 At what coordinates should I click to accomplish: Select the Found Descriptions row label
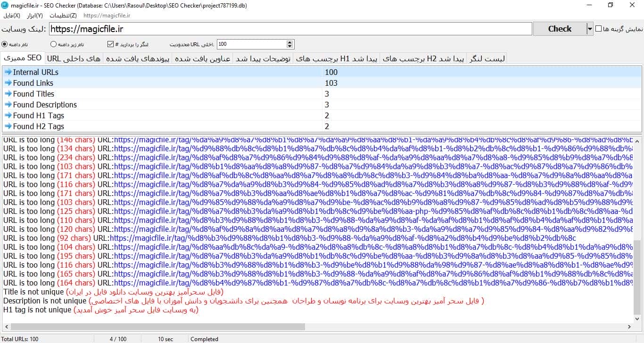click(45, 105)
